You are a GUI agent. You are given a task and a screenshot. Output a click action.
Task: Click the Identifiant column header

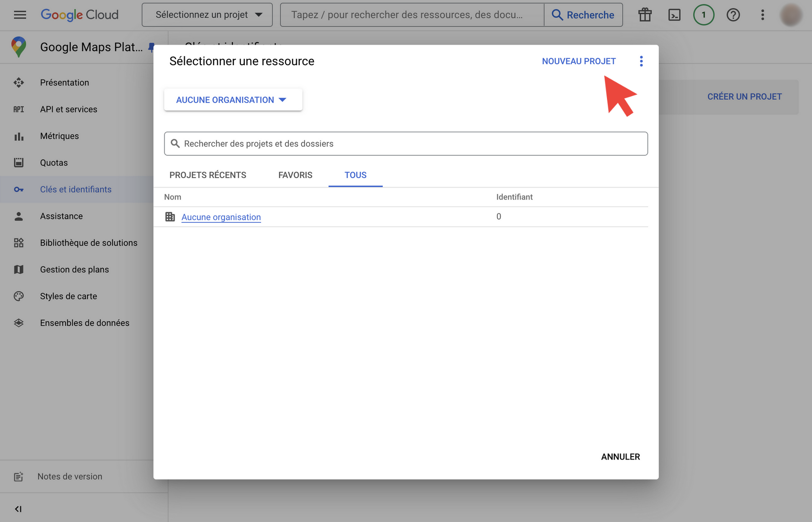coord(514,197)
